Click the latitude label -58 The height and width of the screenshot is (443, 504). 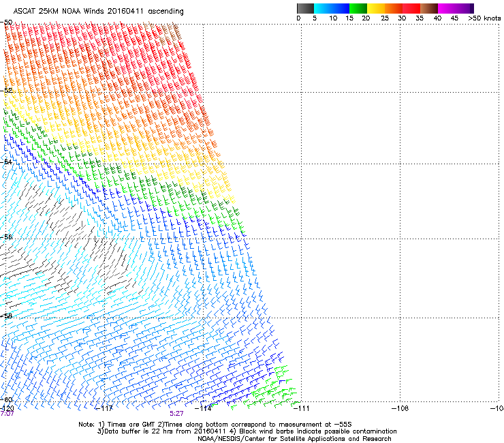[x=6, y=316]
